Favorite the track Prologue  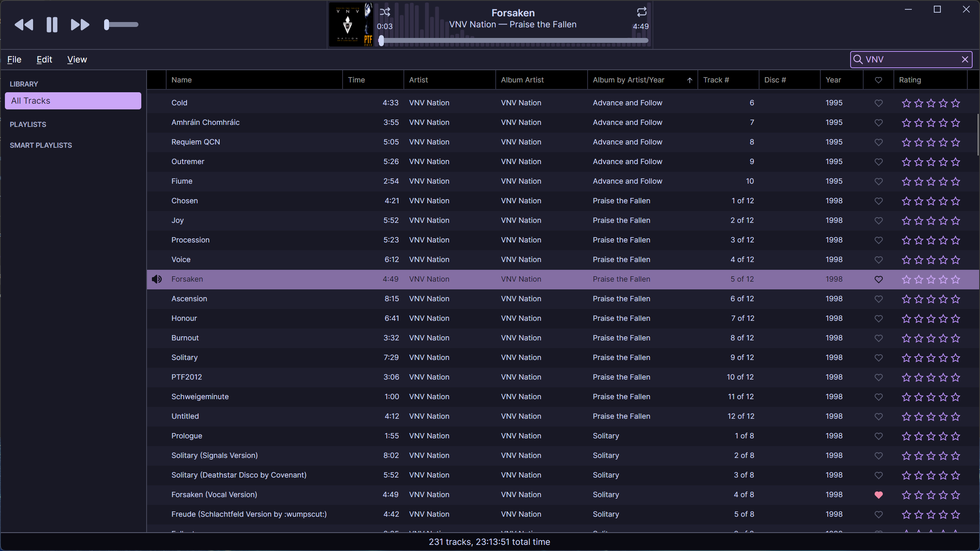(x=879, y=436)
